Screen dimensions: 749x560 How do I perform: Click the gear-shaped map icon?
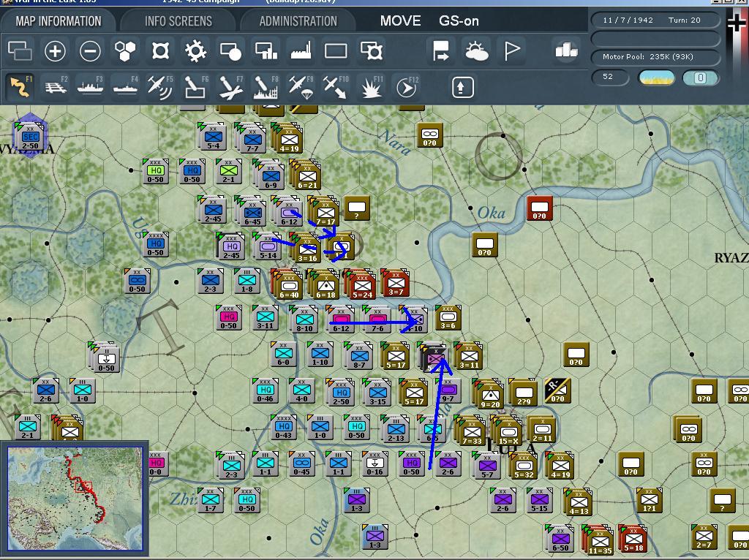[195, 50]
